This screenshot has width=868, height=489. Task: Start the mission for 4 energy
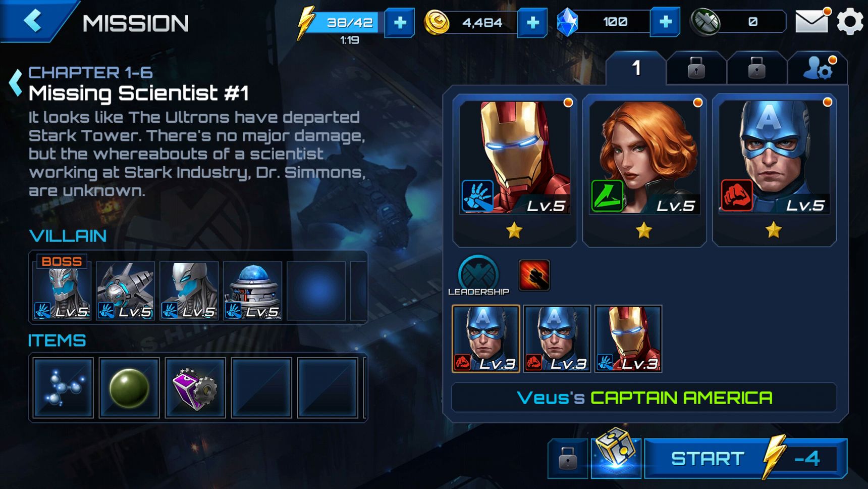pos(745,459)
